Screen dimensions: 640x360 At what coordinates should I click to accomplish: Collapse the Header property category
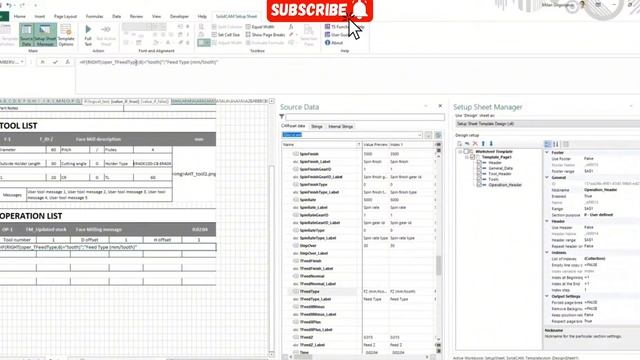tap(547, 221)
